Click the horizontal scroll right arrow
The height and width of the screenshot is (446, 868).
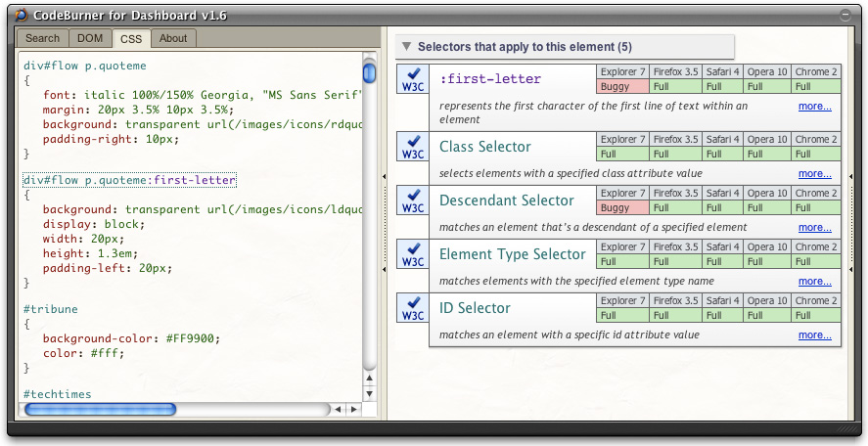tap(353, 409)
